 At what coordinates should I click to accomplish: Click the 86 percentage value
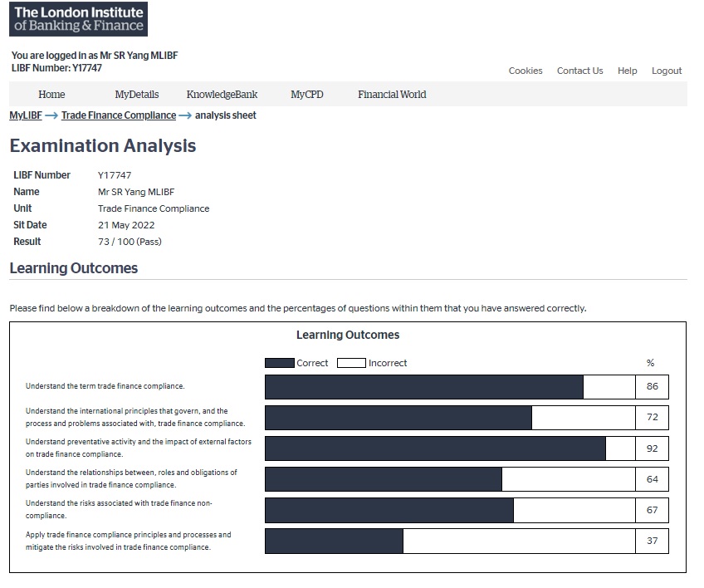(x=652, y=386)
